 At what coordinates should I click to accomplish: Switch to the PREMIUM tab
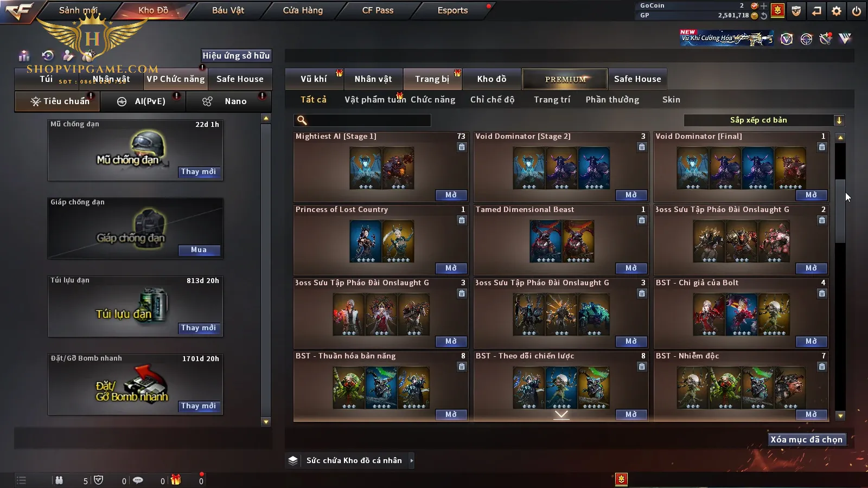point(565,79)
